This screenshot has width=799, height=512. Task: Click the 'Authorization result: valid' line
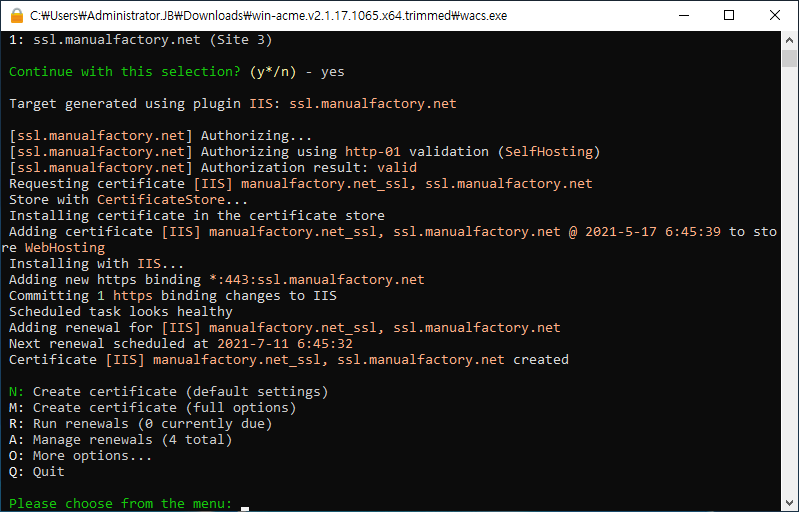213,168
